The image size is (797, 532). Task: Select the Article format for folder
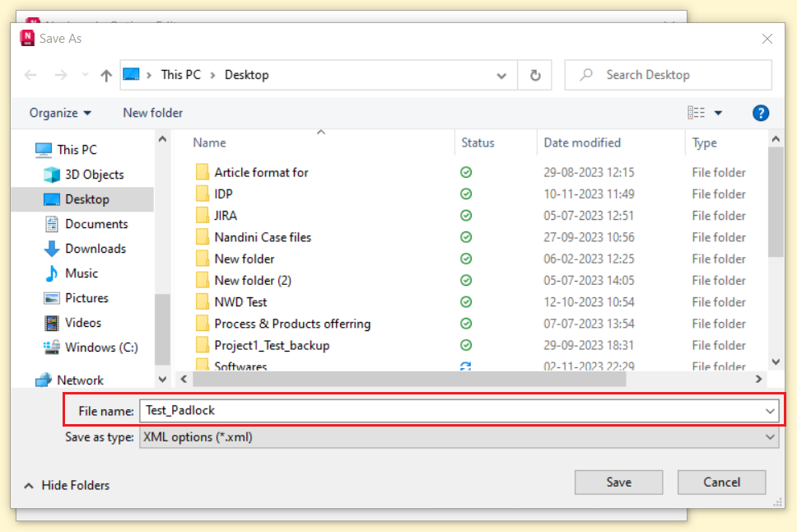tap(261, 172)
